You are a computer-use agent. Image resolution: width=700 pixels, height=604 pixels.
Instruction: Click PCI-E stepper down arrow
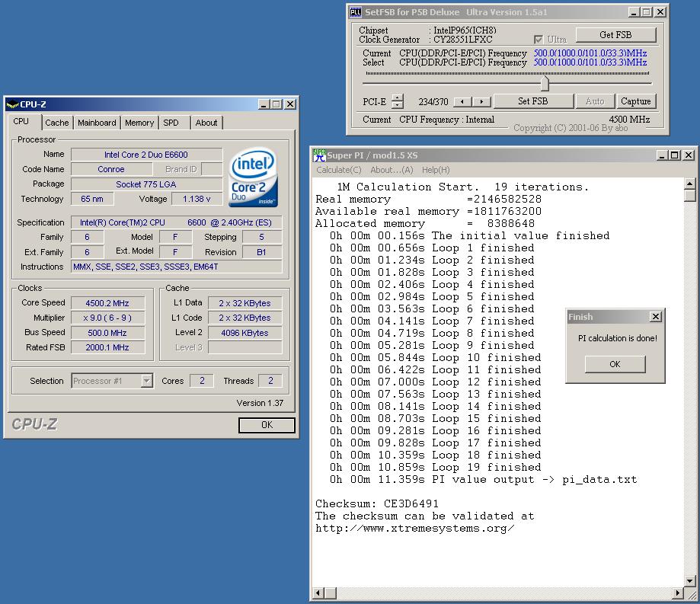coord(398,105)
